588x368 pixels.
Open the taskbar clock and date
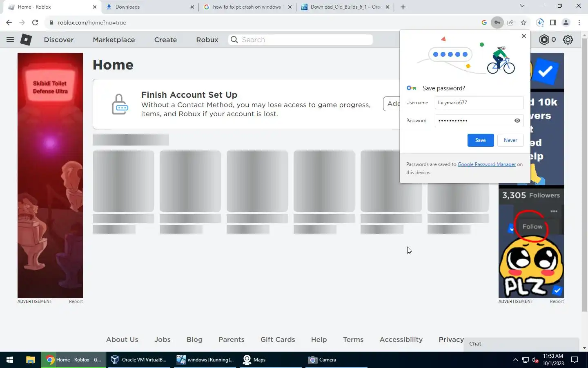point(553,360)
